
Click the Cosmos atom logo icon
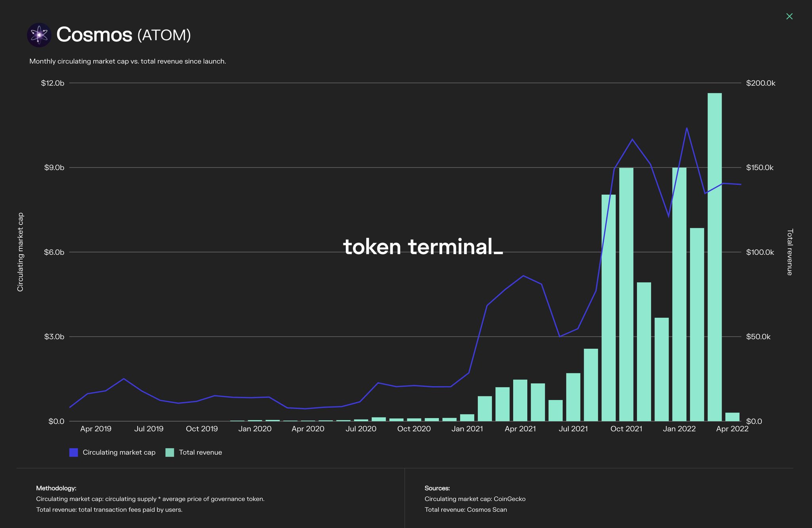39,35
